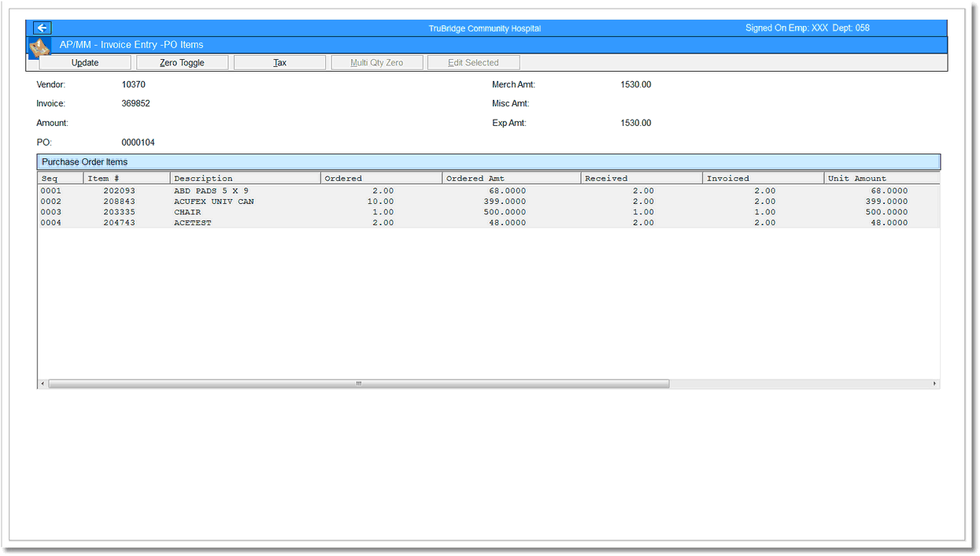980x556 pixels.
Task: Select the ACETEST item row
Action: [x=488, y=222]
